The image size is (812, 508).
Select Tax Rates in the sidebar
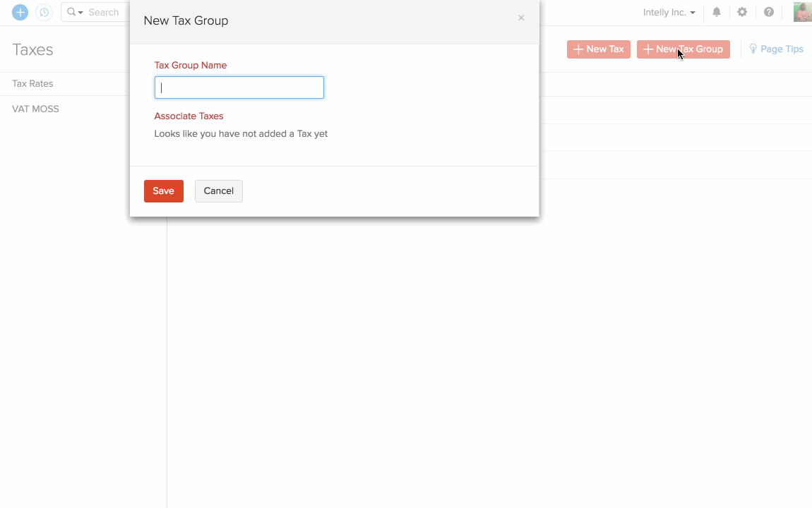[32, 83]
